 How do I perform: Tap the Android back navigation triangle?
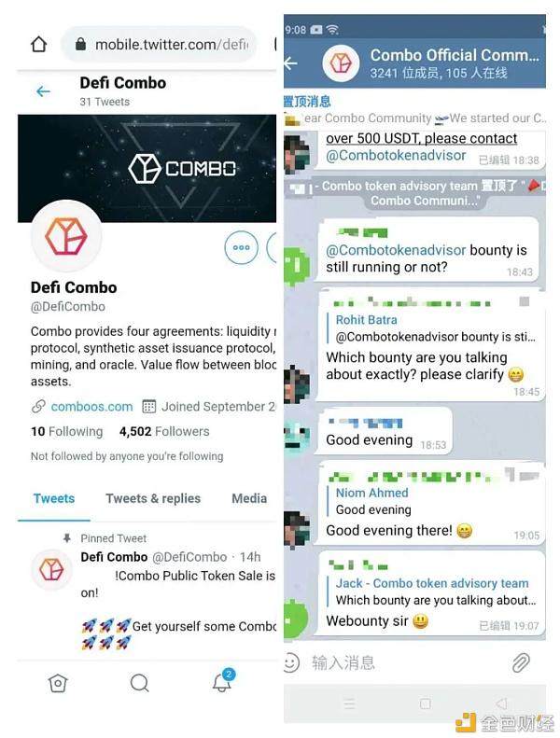click(501, 703)
